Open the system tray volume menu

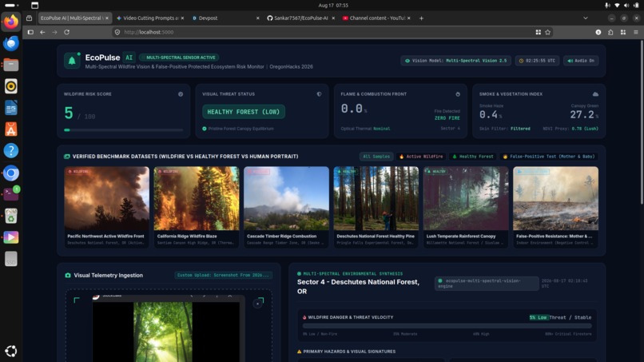[626, 6]
